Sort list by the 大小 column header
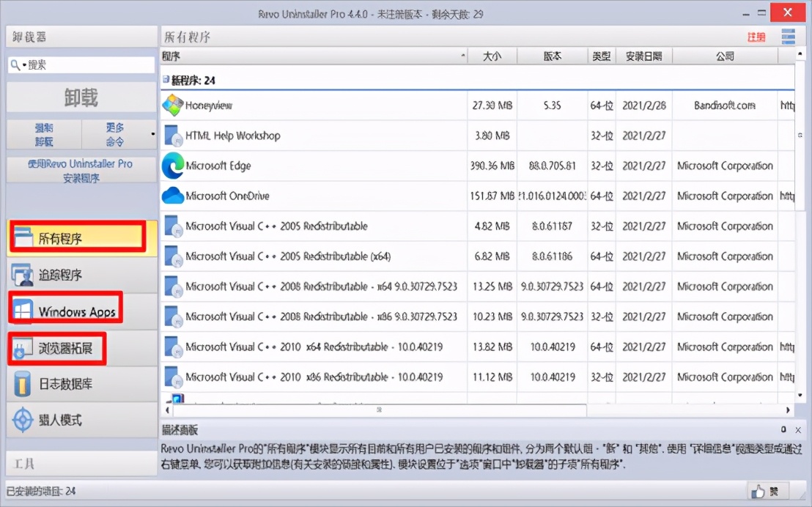This screenshot has height=507, width=812. pos(492,55)
